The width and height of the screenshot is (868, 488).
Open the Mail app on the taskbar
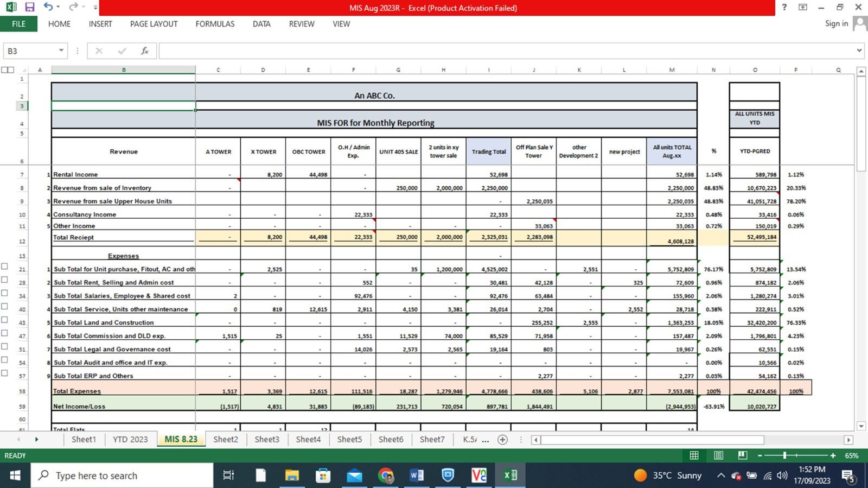tap(354, 476)
